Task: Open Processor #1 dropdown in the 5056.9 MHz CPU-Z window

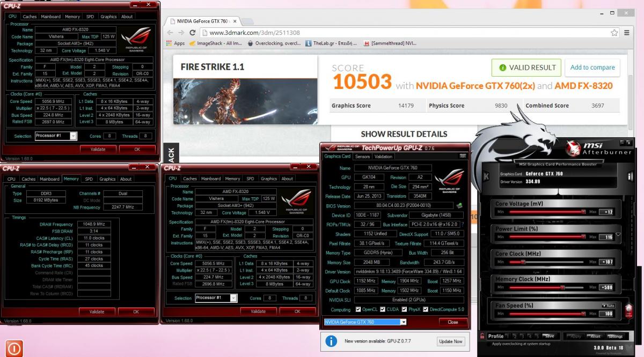Action: click(74, 136)
